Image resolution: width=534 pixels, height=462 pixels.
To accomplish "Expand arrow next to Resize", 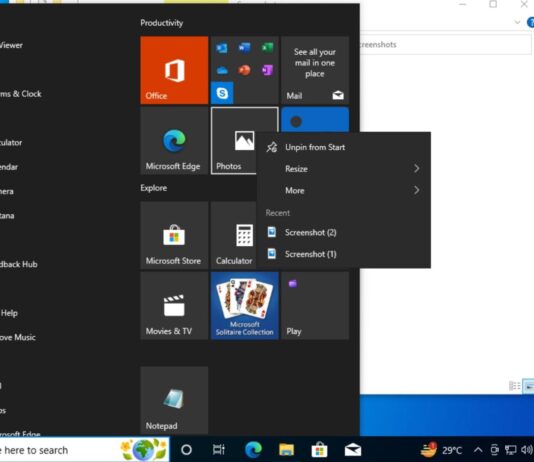I will click(x=417, y=169).
